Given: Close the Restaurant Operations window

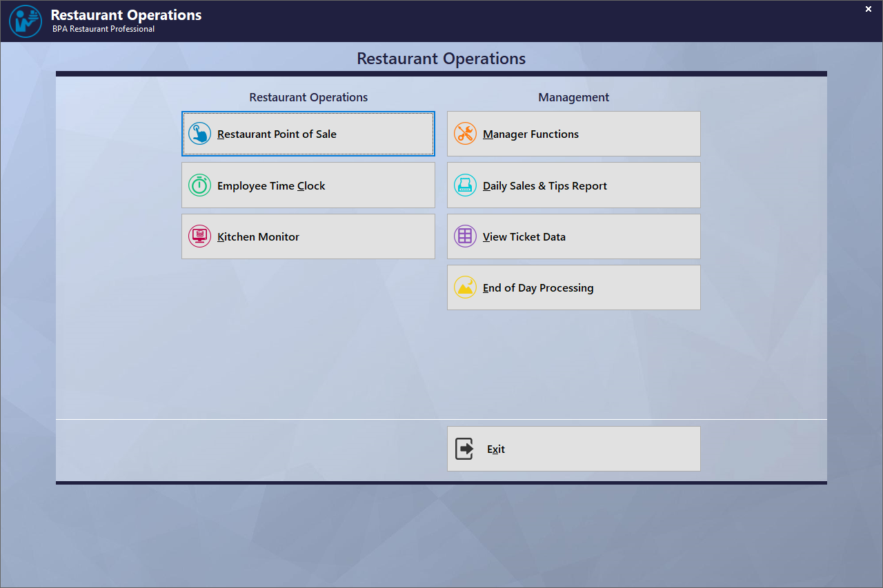Looking at the screenshot, I should tap(868, 9).
